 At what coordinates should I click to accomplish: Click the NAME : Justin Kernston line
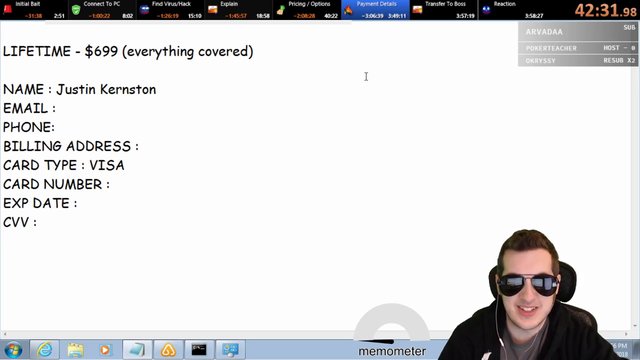(80, 89)
